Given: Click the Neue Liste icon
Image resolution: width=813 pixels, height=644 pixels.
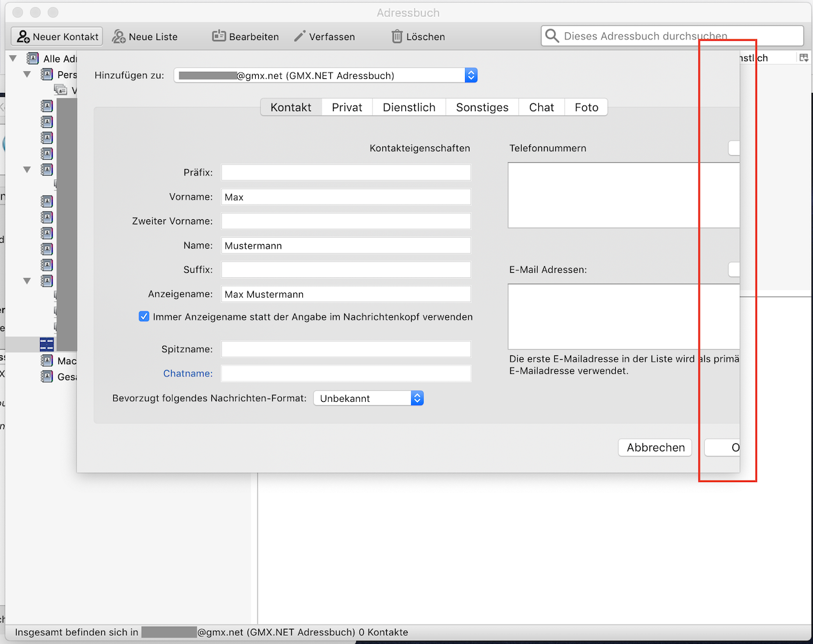Looking at the screenshot, I should coord(119,37).
